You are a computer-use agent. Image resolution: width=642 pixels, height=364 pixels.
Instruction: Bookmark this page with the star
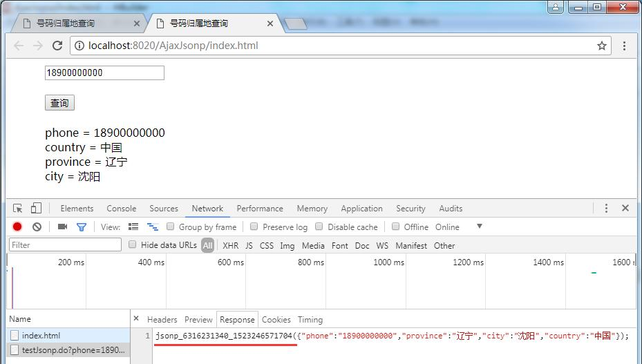pos(601,46)
